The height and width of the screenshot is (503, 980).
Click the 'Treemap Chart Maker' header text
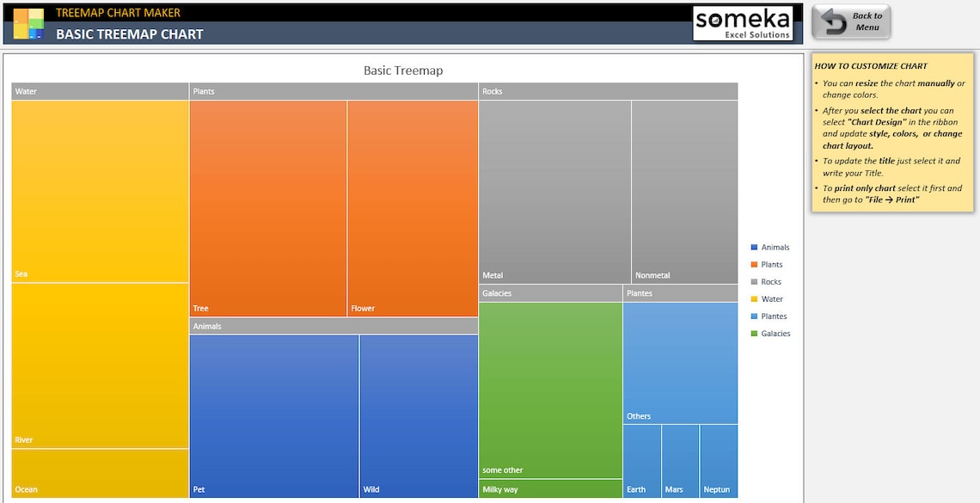click(x=118, y=13)
